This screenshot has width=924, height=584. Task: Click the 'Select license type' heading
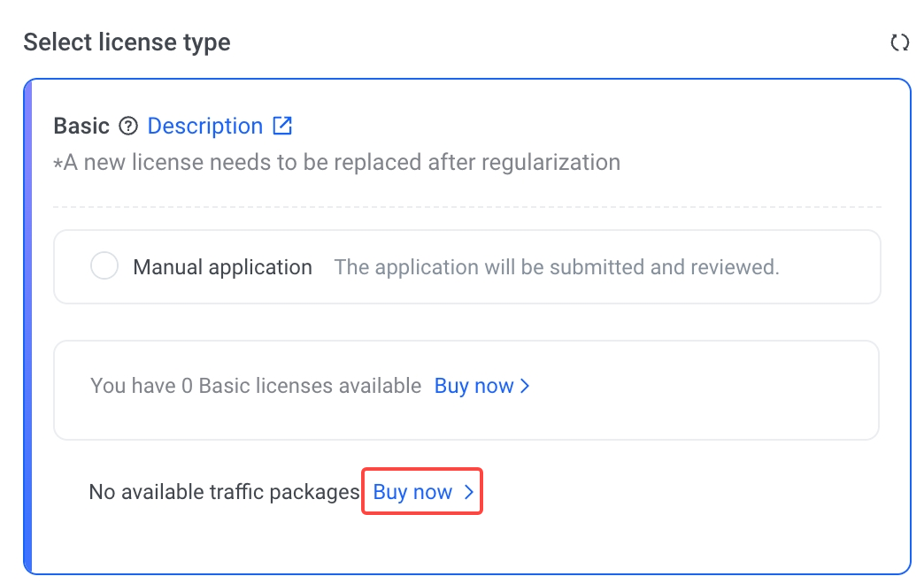point(127,42)
